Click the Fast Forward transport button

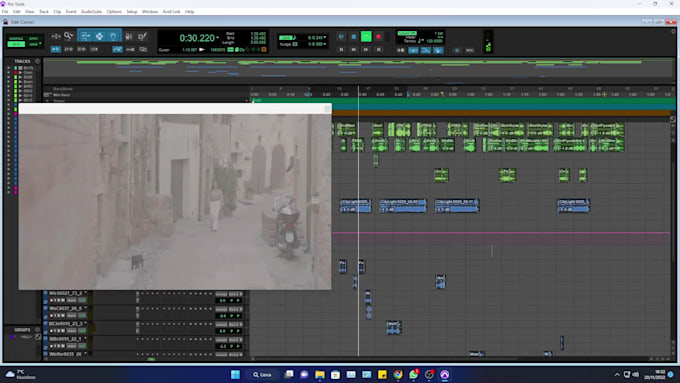click(366, 50)
